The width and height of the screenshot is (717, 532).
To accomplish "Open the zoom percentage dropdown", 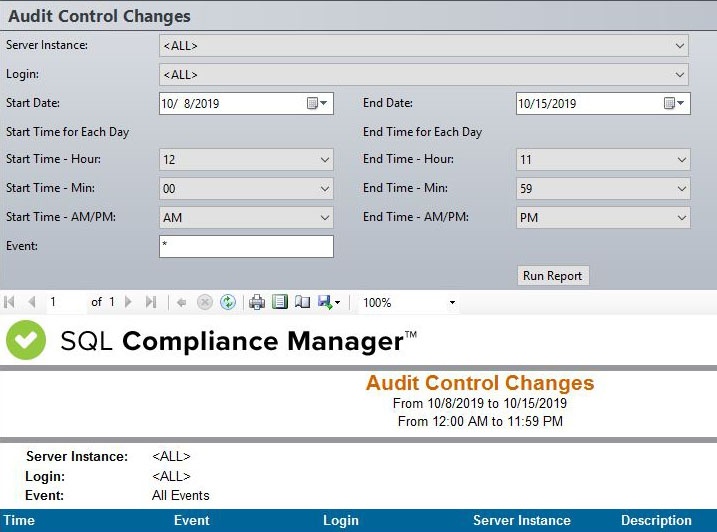I will (x=452, y=302).
